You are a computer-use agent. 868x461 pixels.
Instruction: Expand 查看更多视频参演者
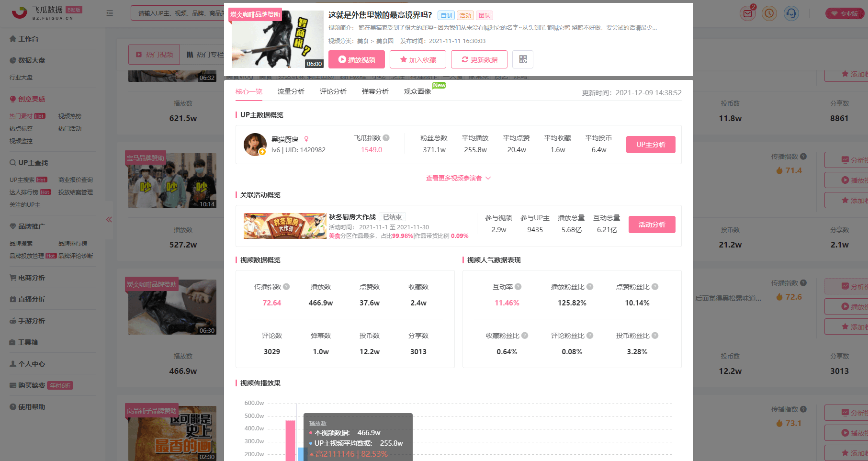click(458, 178)
